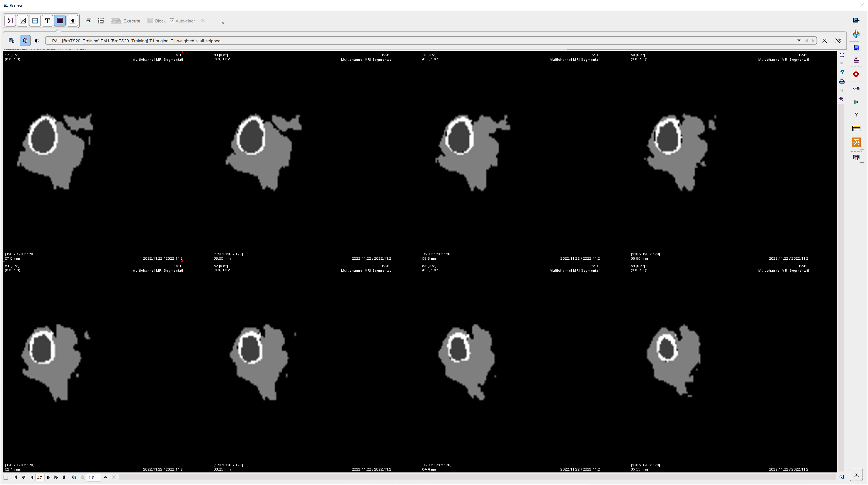This screenshot has height=485, width=868.
Task: Click the black and white contrast icon
Action: tap(37, 41)
